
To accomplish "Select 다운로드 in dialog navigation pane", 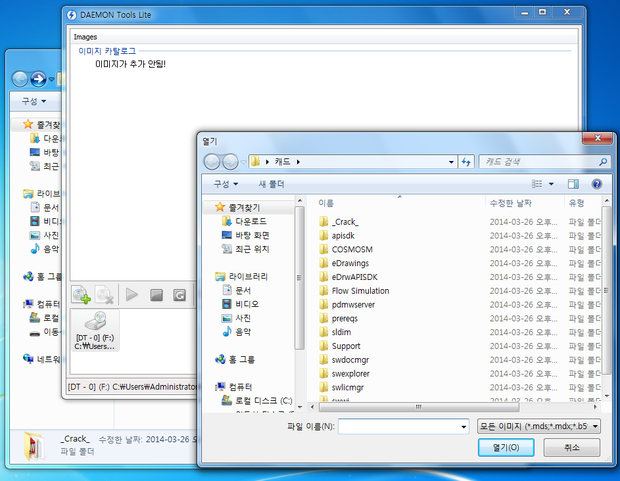I will click(251, 221).
